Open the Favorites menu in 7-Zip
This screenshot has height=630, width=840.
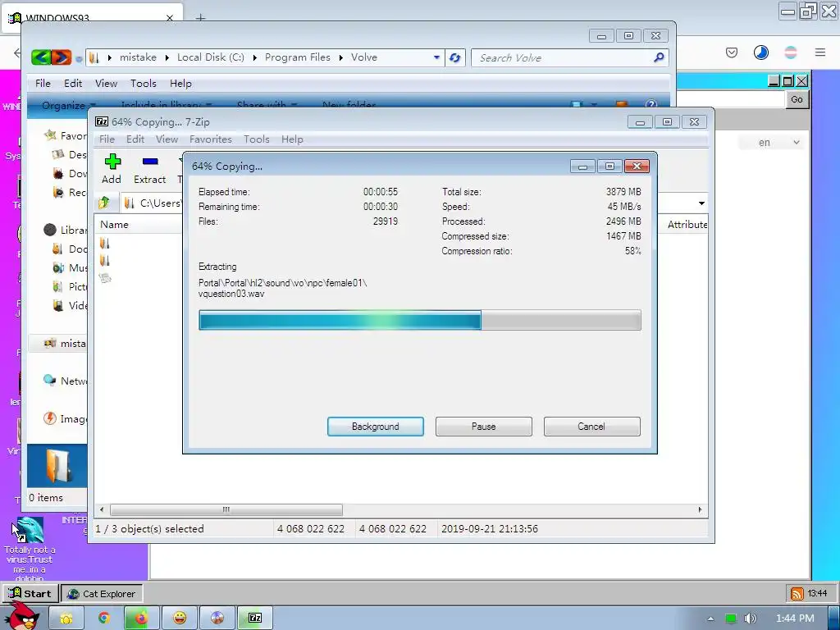point(211,139)
